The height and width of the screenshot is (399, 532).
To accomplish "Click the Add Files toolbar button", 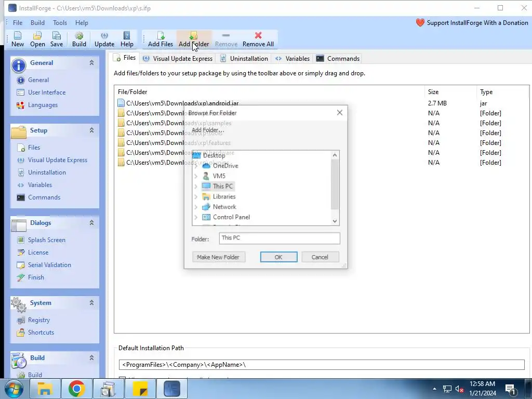I will 161,39.
